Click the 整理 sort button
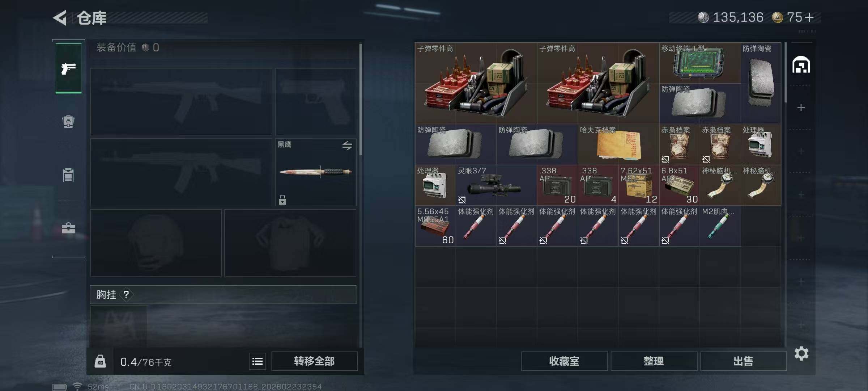 [654, 361]
